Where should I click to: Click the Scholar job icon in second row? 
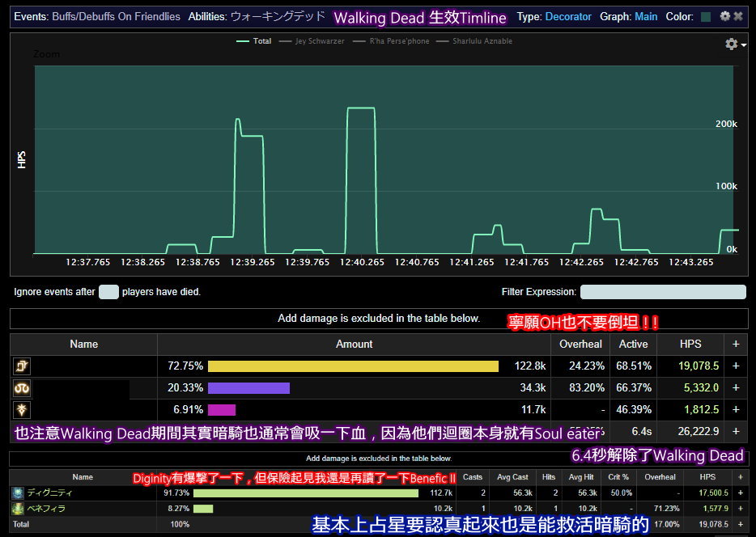click(x=22, y=388)
